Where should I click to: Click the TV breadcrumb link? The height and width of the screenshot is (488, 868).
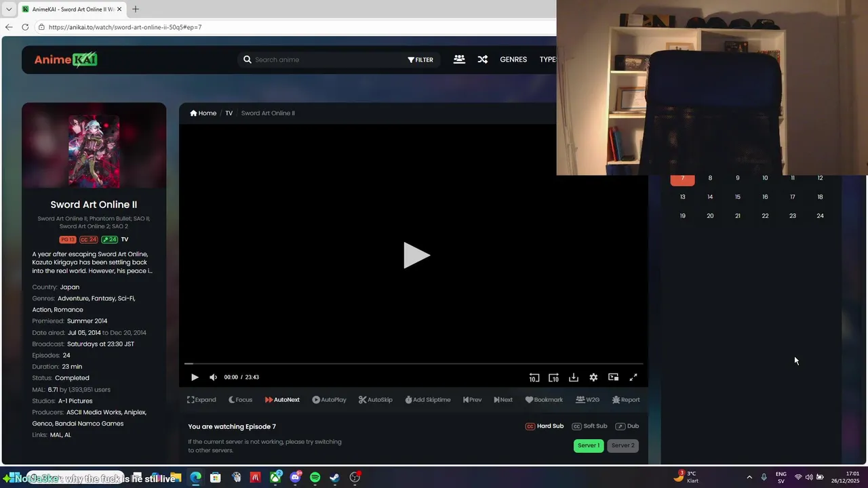(x=229, y=113)
